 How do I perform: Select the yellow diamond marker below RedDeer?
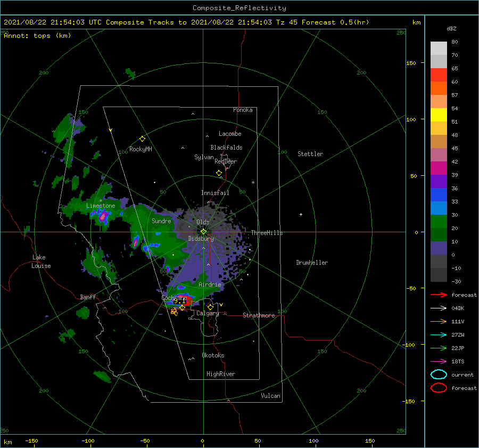click(219, 173)
